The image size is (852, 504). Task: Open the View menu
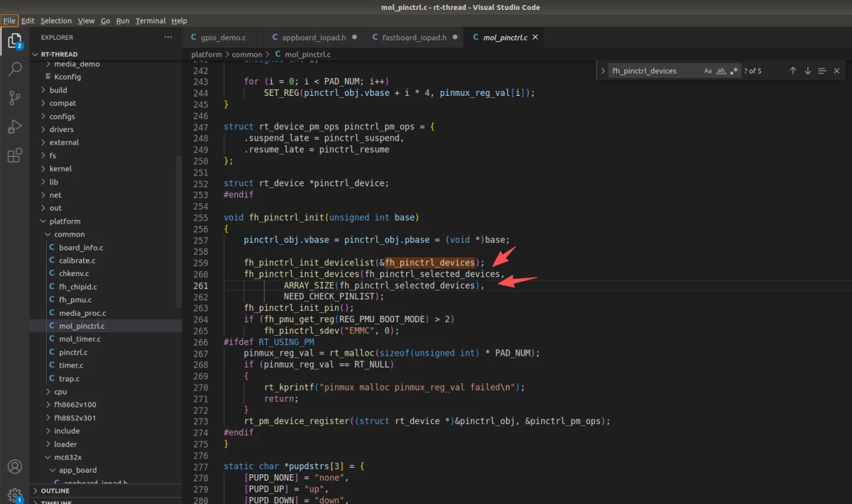point(86,21)
